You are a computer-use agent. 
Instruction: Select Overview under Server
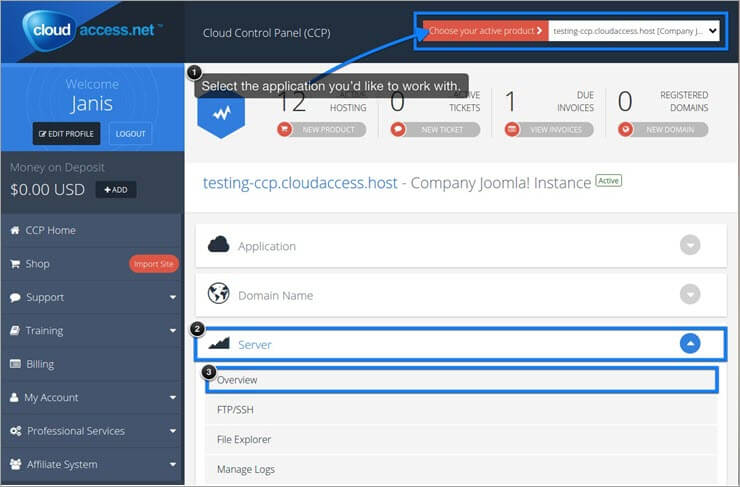237,380
